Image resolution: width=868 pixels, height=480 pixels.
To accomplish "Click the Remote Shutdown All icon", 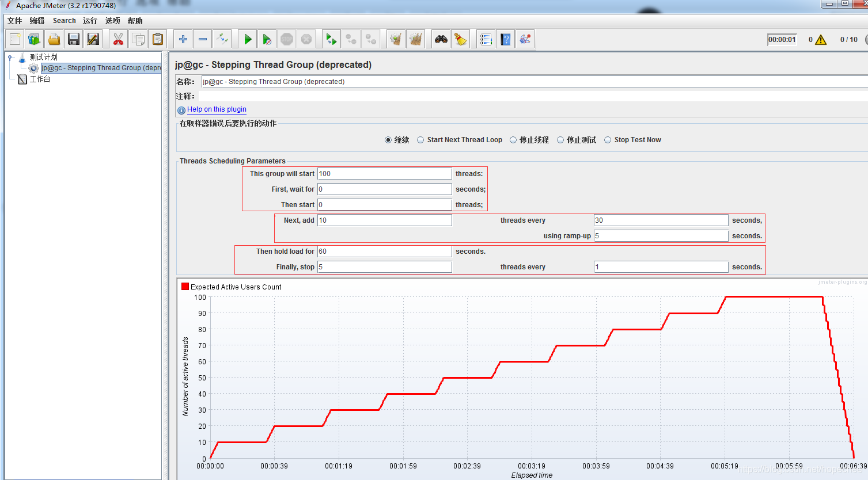I will pyautogui.click(x=370, y=39).
